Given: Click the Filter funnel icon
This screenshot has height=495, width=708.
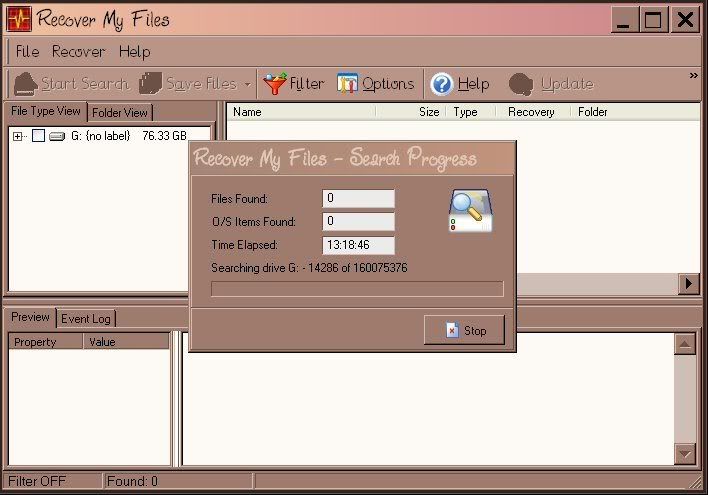Looking at the screenshot, I should click(275, 84).
